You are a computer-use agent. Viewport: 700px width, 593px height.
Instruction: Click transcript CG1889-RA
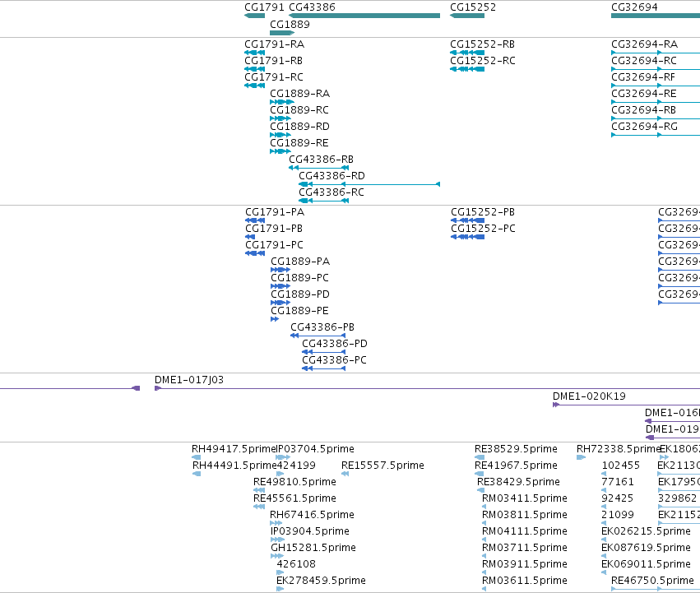(300, 94)
